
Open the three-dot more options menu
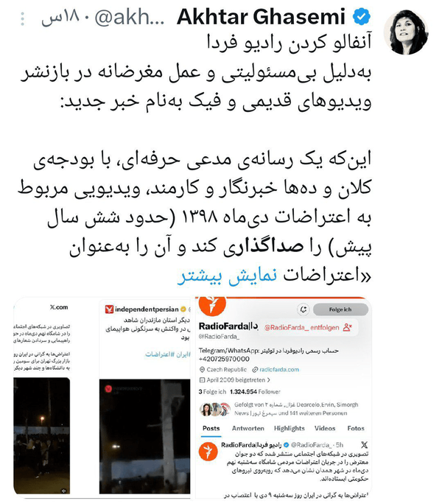[x=22, y=19]
